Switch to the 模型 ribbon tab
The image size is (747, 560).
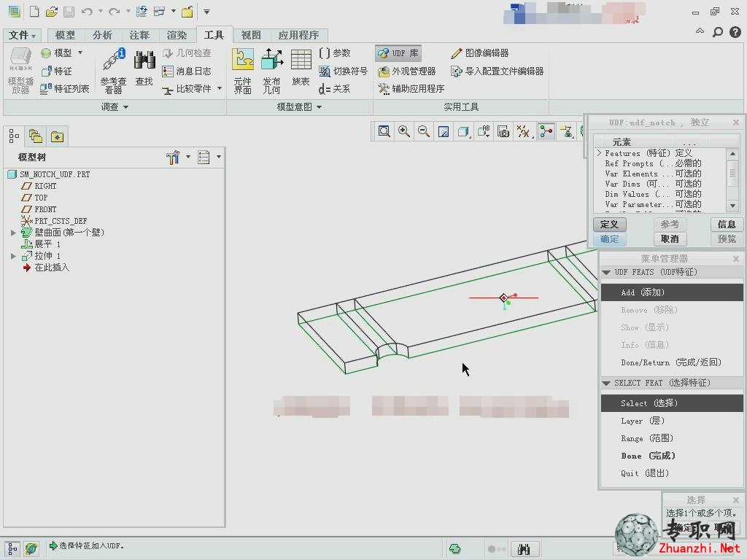point(65,35)
